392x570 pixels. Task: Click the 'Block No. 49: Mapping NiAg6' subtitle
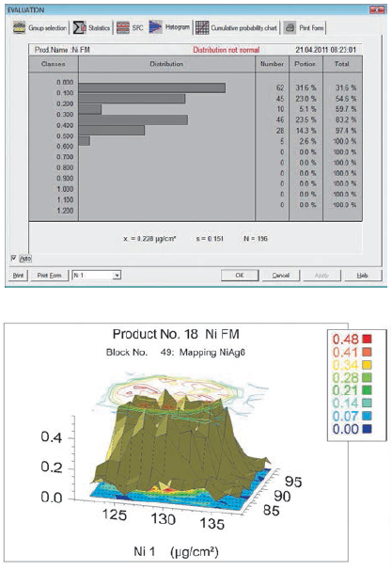pyautogui.click(x=176, y=352)
